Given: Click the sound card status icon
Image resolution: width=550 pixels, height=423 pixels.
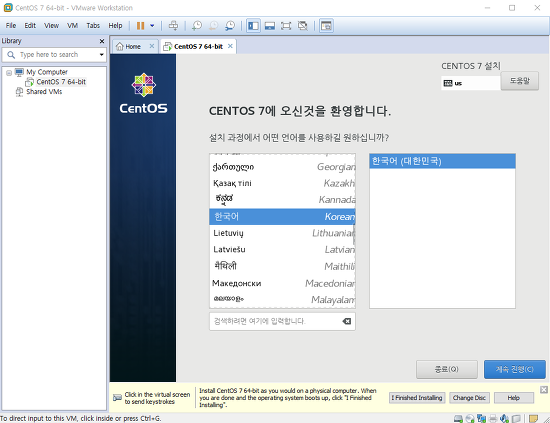Looking at the screenshot, I should tap(504, 418).
